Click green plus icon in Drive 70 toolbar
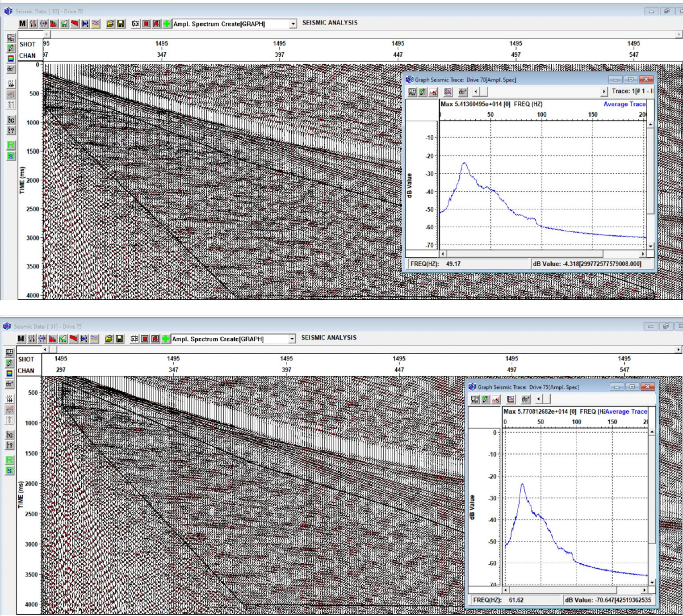The image size is (683, 616). tap(167, 24)
